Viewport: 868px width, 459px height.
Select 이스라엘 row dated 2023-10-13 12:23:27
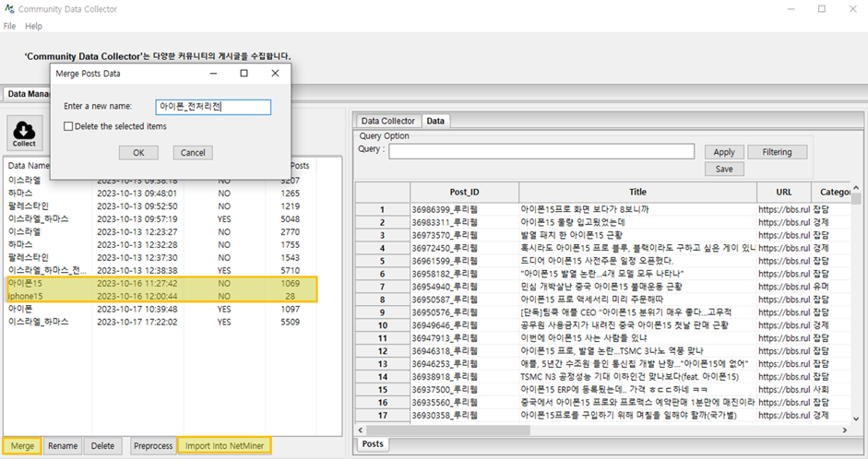coord(161,231)
